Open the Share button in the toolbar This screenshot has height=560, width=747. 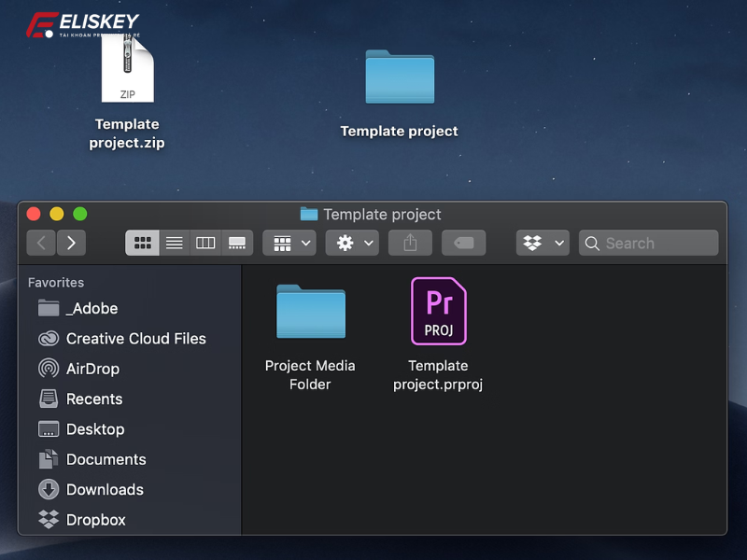point(410,243)
